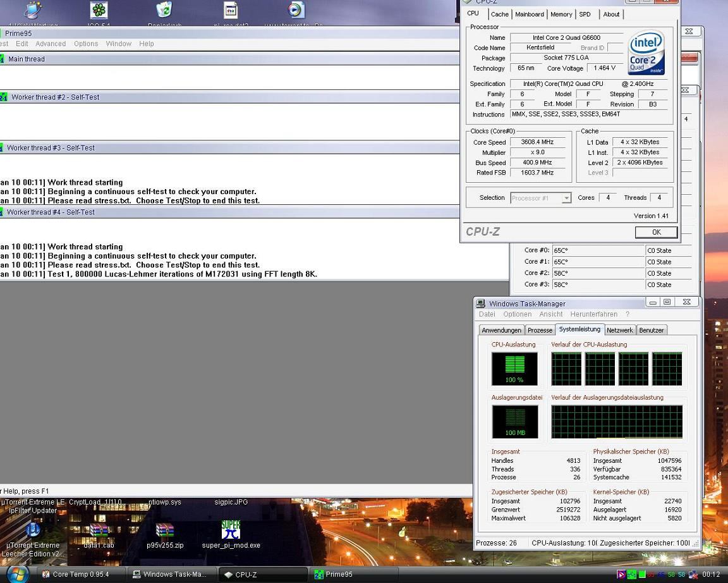Image resolution: width=728 pixels, height=583 pixels.
Task: Click the Prime95 green tray icon
Action: click(x=632, y=575)
